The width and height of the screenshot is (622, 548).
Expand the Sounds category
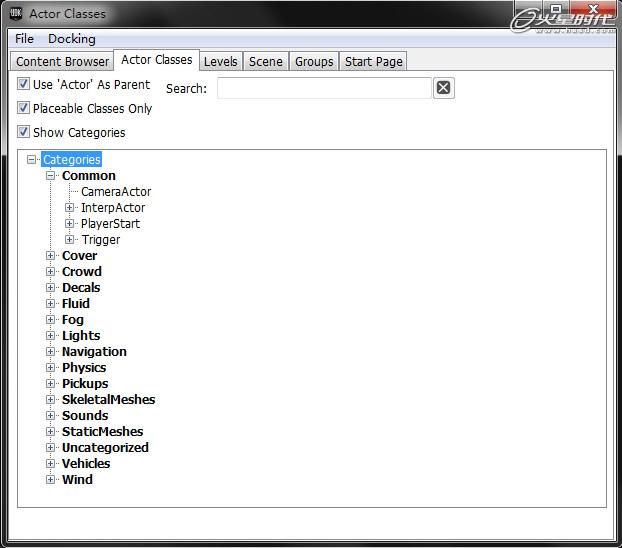pos(50,415)
